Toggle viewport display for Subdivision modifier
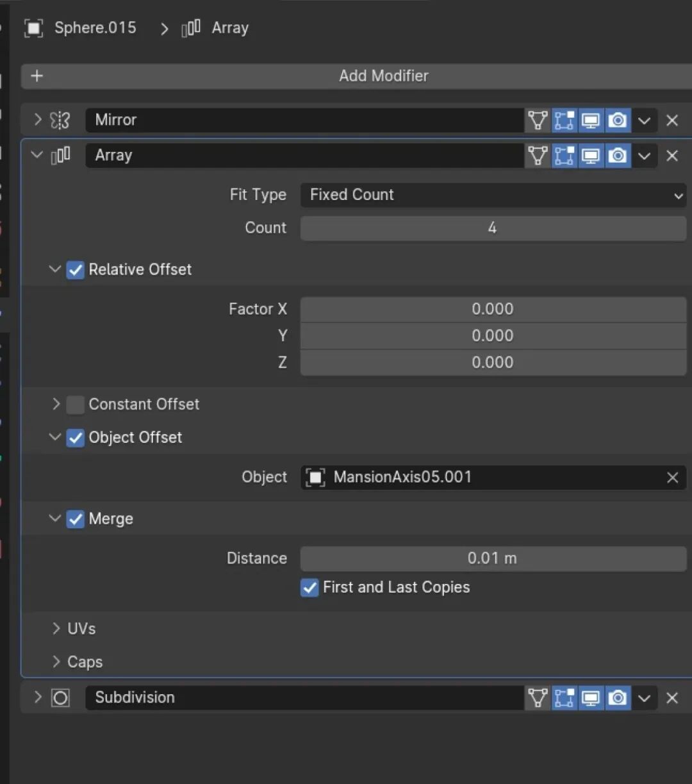 pyautogui.click(x=591, y=697)
